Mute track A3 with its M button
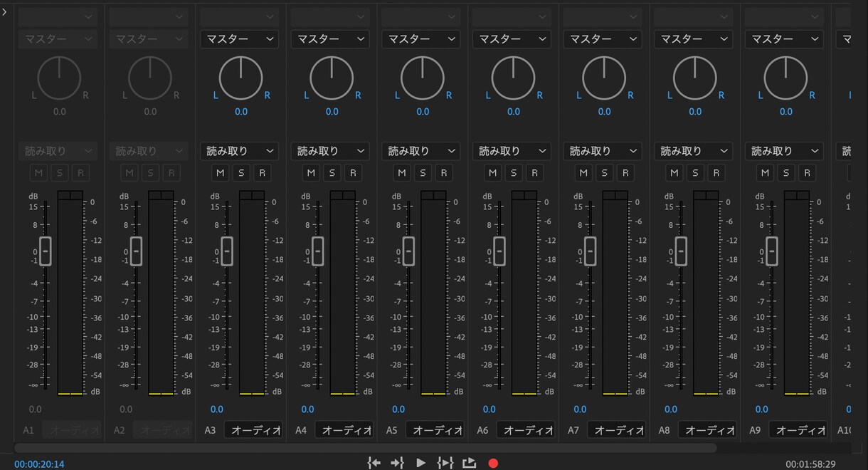The width and height of the screenshot is (868, 470). pyautogui.click(x=221, y=172)
